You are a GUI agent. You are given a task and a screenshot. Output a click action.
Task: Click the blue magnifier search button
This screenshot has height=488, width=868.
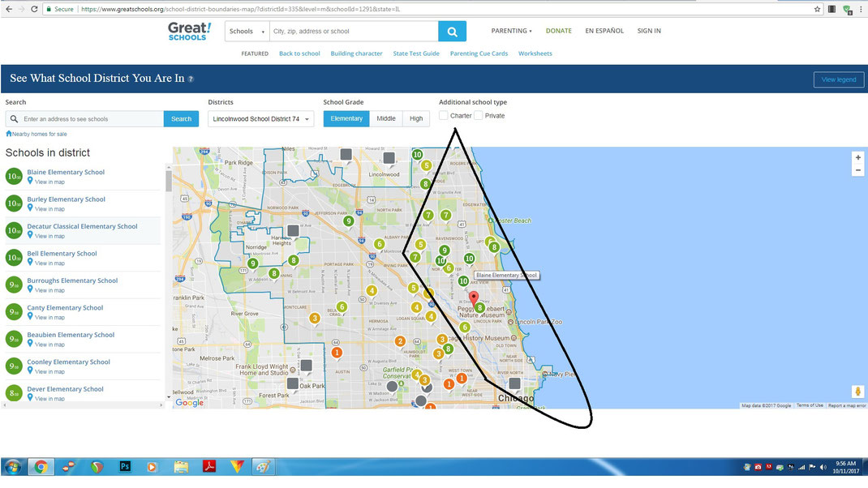pyautogui.click(x=453, y=32)
